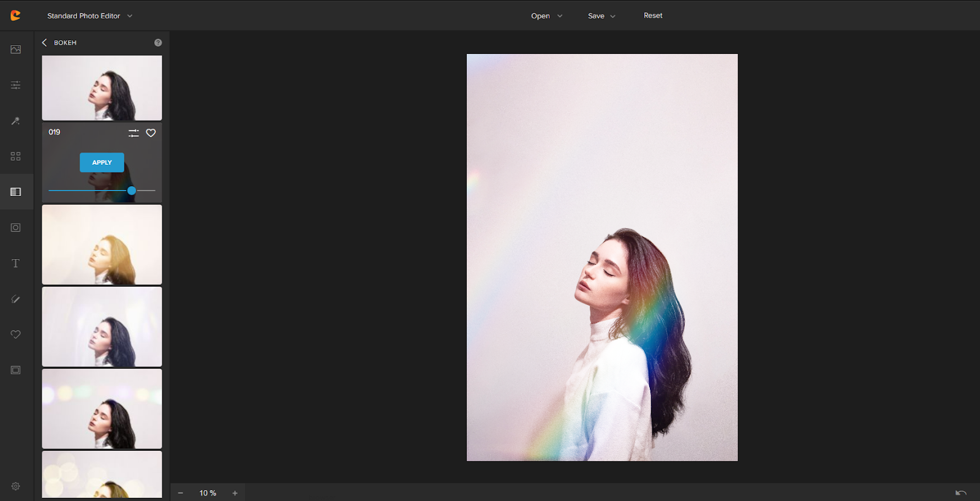This screenshot has height=501, width=980.
Task: Click the bokeh intensity slider handle
Action: click(132, 191)
